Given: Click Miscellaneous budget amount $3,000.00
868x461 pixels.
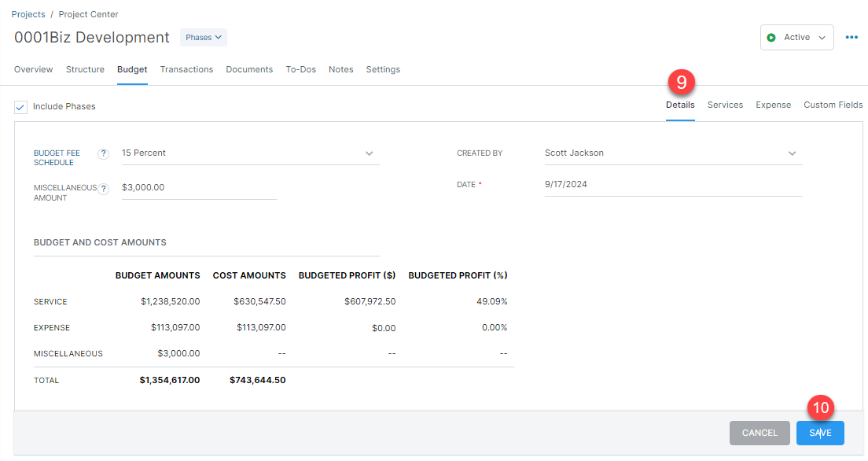Looking at the screenshot, I should pyautogui.click(x=178, y=353).
